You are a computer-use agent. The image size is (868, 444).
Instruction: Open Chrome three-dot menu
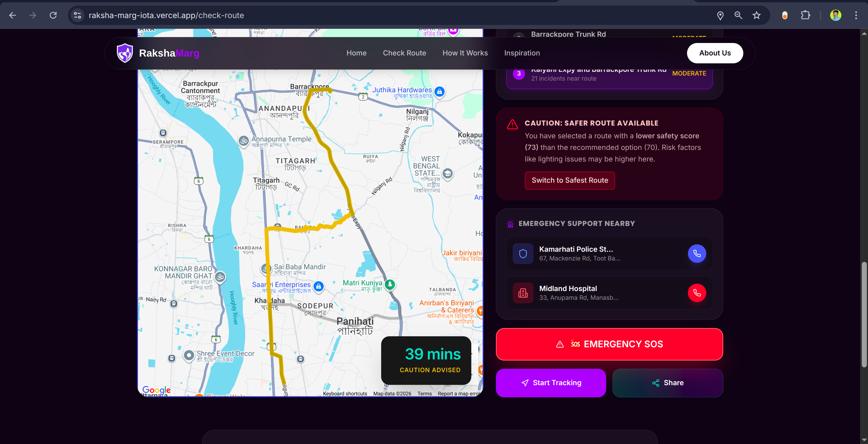pyautogui.click(x=856, y=15)
